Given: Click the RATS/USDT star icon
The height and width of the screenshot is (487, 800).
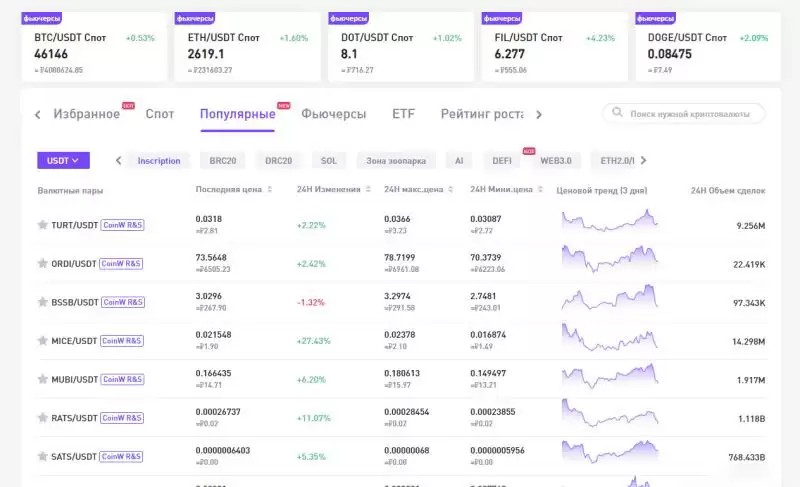Looking at the screenshot, I should click(42, 418).
